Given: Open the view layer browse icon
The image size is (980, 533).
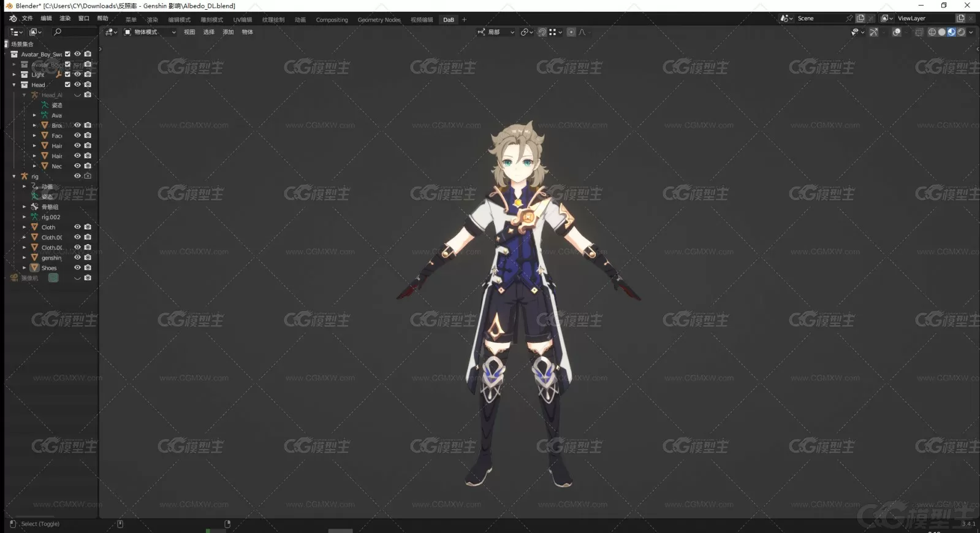Looking at the screenshot, I should tap(887, 18).
